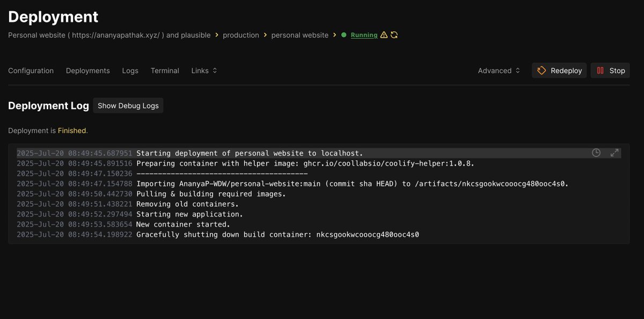Viewport: 644px width, 319px height.
Task: Click the chevron after the project name breadcrumb
Action: (x=217, y=35)
